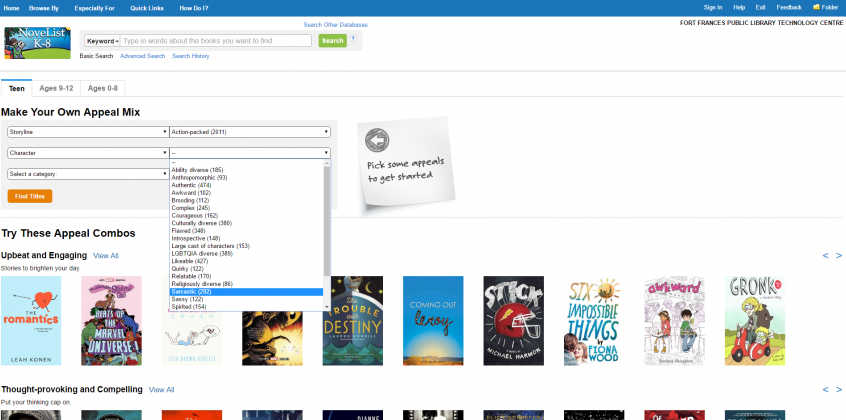This screenshot has height=420, width=846.
Task: Open the Browse By menu
Action: click(x=42, y=7)
